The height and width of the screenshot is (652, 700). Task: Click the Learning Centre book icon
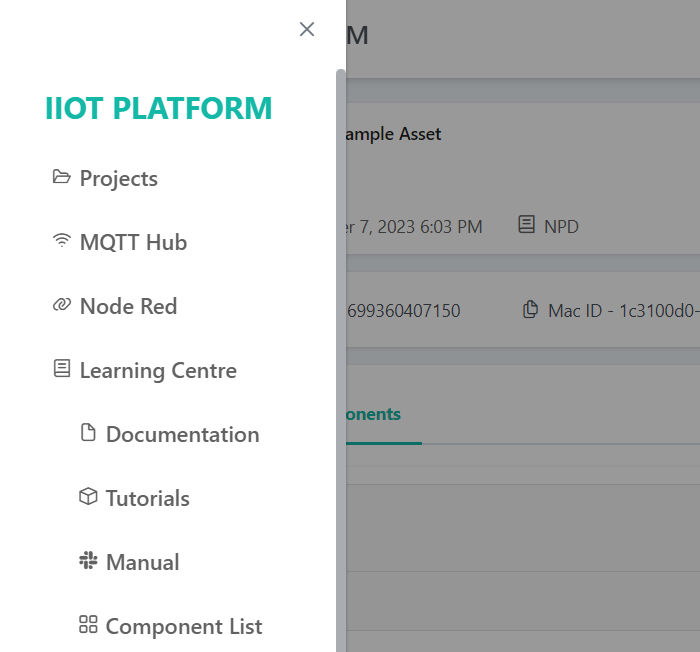click(x=62, y=369)
